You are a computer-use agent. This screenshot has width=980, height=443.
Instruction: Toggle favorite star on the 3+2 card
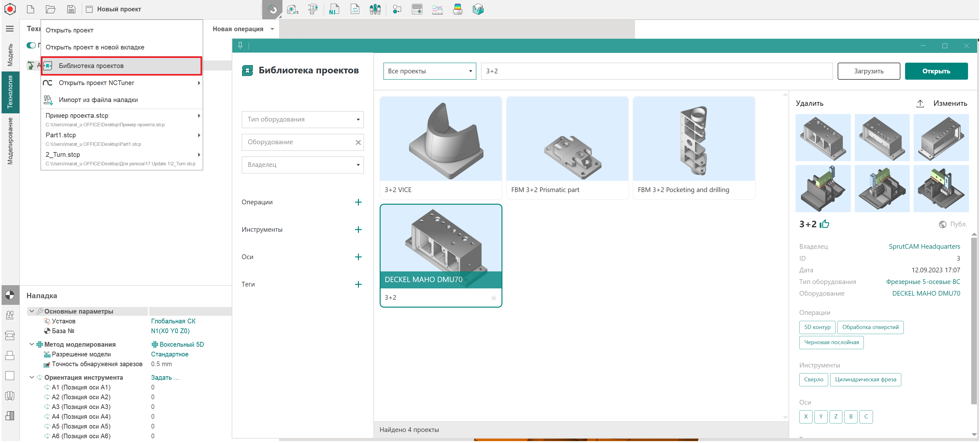tap(493, 298)
